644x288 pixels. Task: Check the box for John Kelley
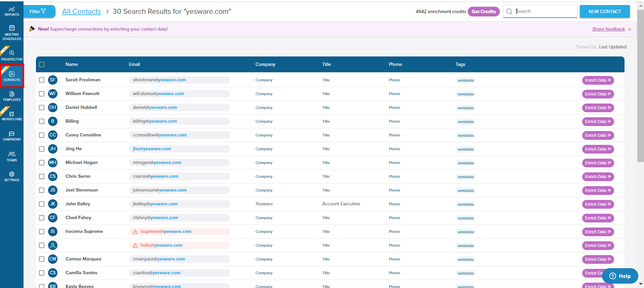(42, 204)
